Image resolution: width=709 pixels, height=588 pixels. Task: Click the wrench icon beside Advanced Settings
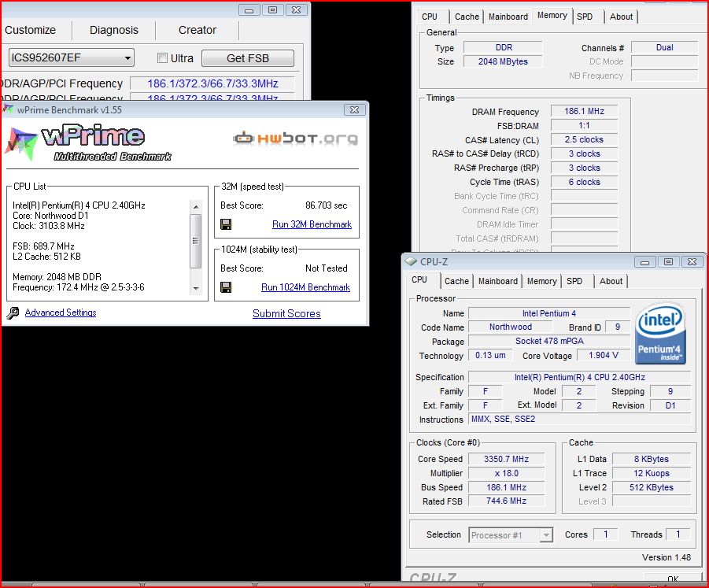click(x=13, y=312)
